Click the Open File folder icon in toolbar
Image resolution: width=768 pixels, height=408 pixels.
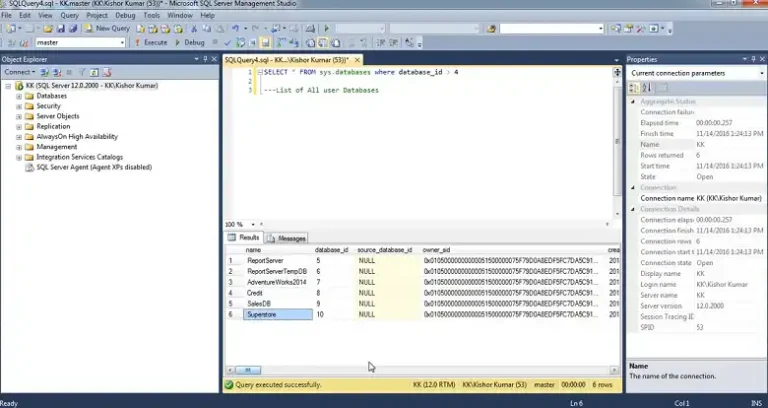coord(48,28)
